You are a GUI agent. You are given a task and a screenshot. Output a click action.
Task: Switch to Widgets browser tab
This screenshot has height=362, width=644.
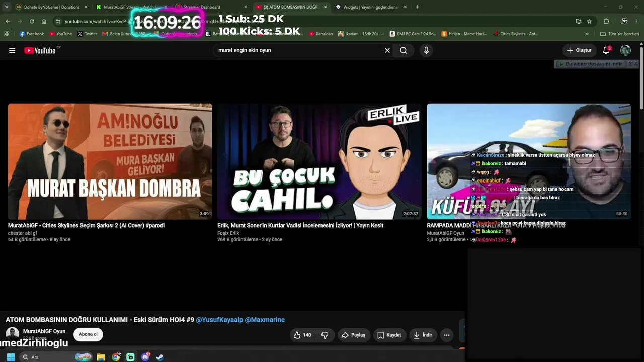pos(371,7)
